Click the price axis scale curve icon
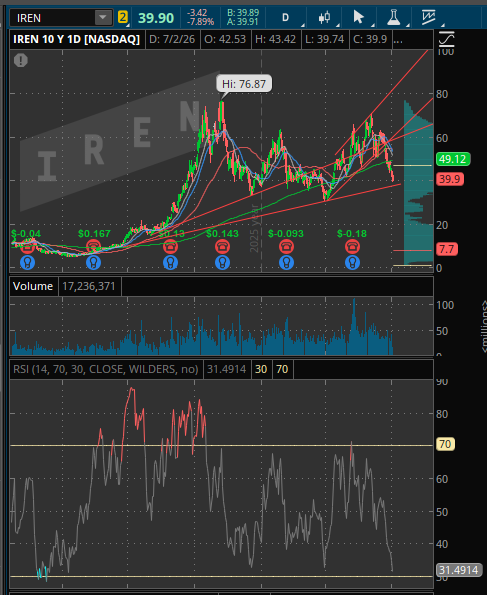 coord(446,39)
